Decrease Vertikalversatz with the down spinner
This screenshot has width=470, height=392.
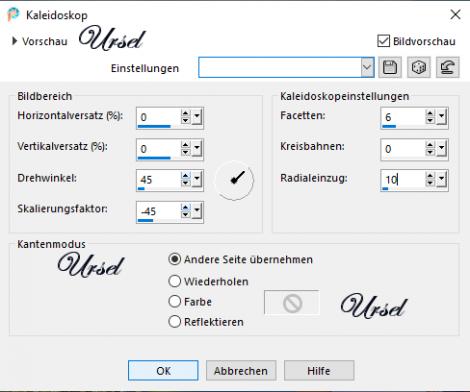(186, 152)
